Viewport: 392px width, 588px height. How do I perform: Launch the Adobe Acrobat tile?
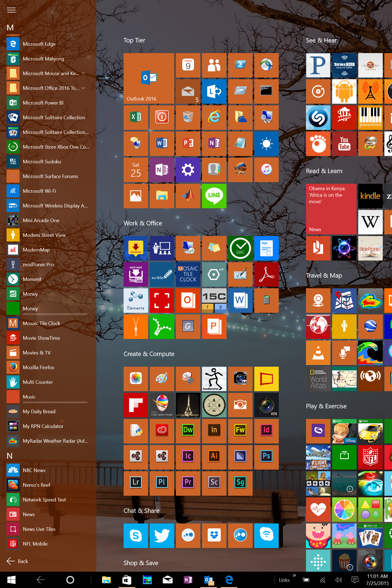[x=267, y=274]
